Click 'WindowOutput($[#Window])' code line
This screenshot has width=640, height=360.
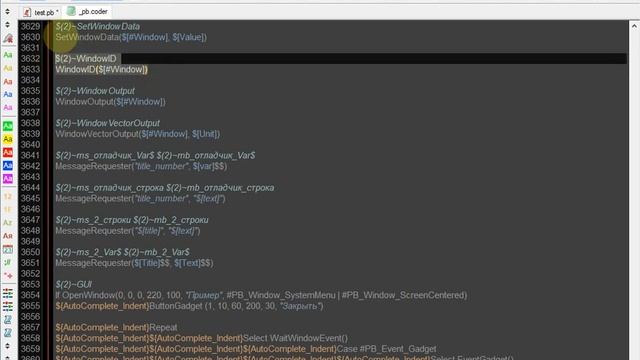coord(110,102)
